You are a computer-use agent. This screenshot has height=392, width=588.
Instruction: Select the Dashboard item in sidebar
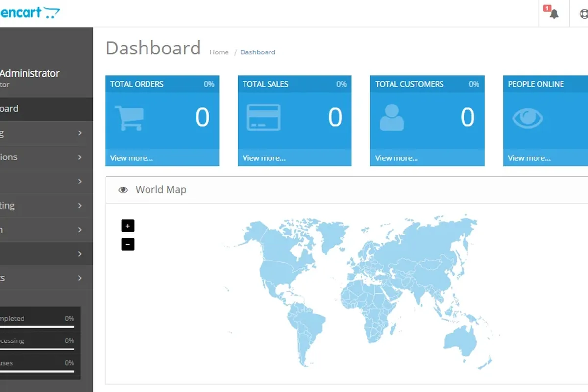tap(46, 109)
